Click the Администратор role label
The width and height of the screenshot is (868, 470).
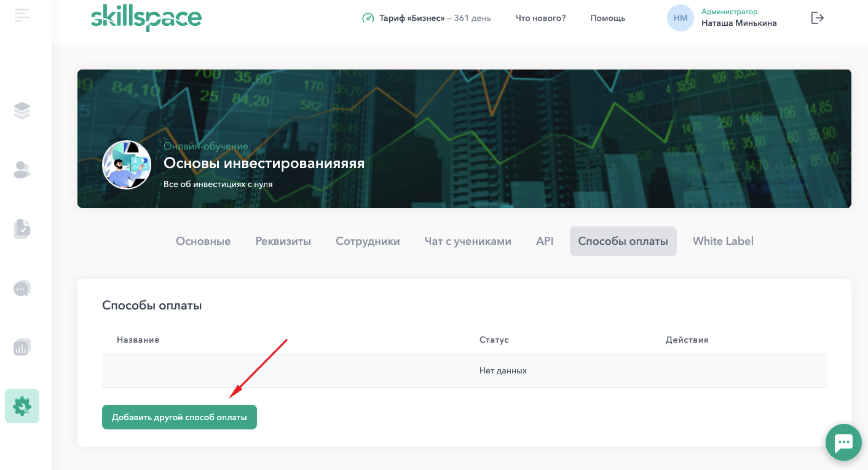(x=730, y=12)
